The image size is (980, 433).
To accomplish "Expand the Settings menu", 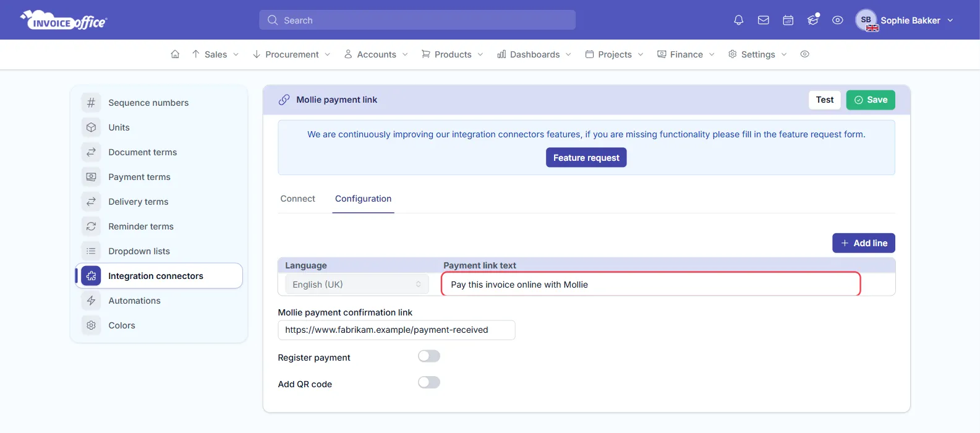I will [x=758, y=54].
